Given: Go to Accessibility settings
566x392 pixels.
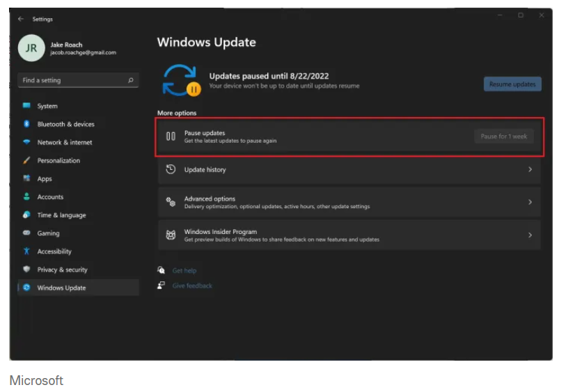Looking at the screenshot, I should tap(79, 251).
